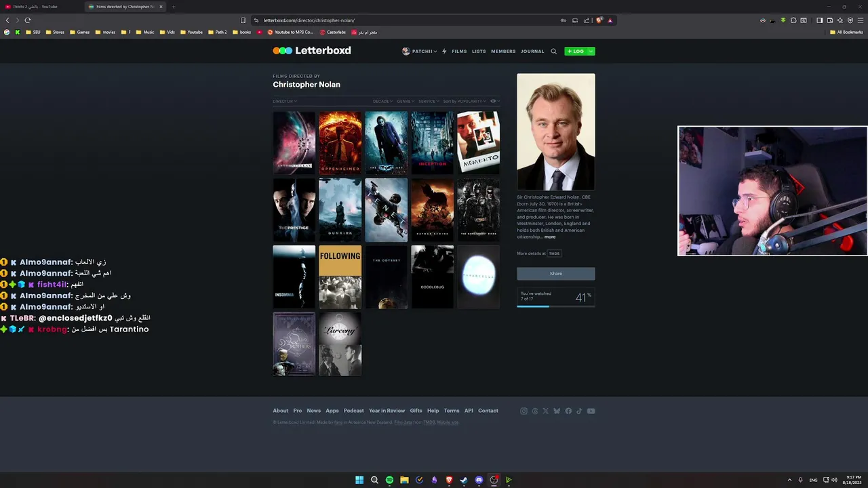Open Brave Shields lion icon
Viewport: 868px width, 488px height.
[x=599, y=20]
